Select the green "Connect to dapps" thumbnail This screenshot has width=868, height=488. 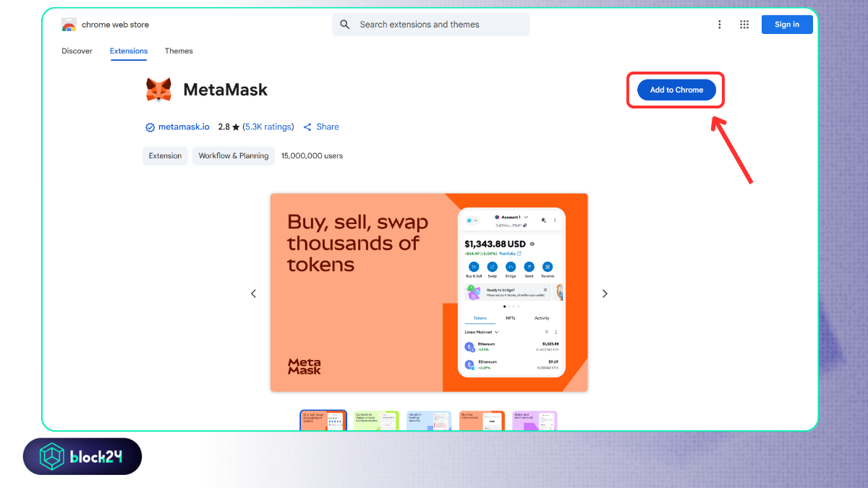point(376,421)
